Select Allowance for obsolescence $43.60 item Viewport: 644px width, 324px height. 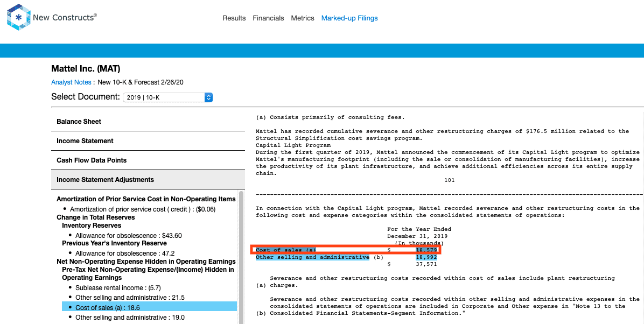[x=129, y=236]
